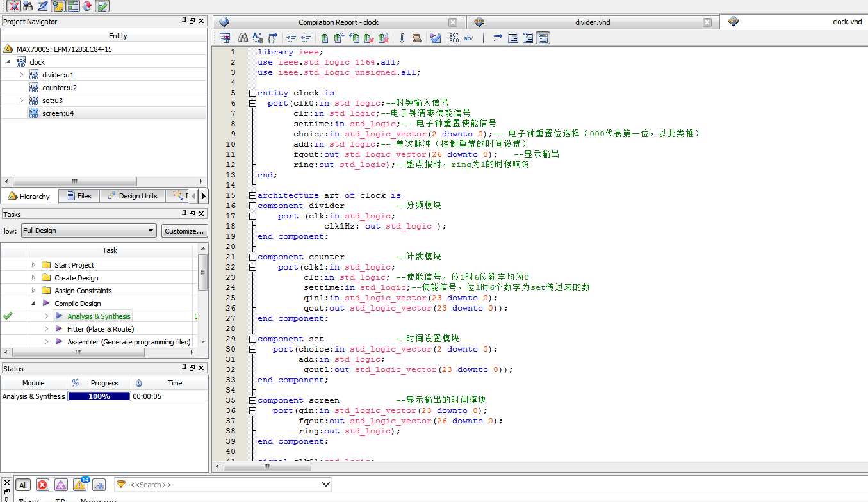Expand the set:u3 entity node
Viewport: 868px width, 502px height.
[21, 100]
